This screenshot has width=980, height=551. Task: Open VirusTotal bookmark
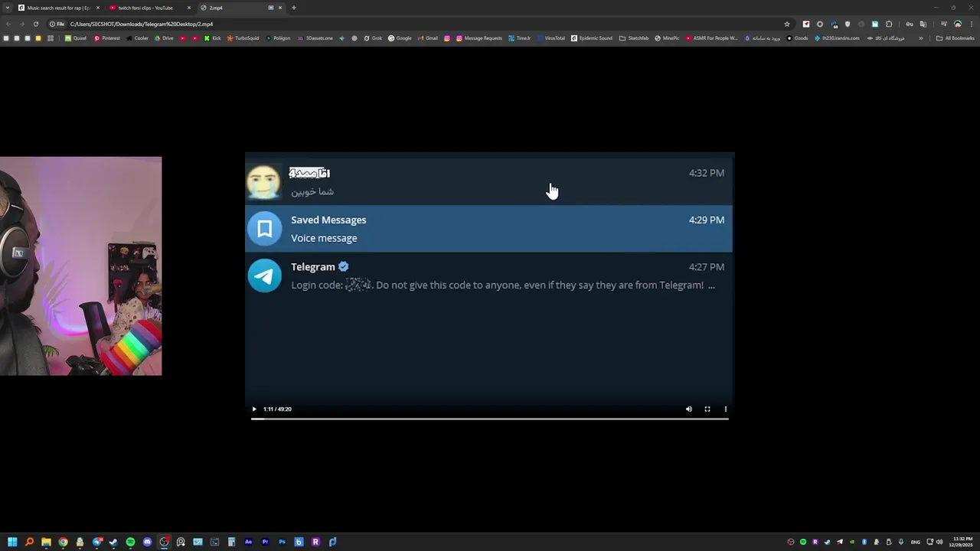click(x=551, y=37)
